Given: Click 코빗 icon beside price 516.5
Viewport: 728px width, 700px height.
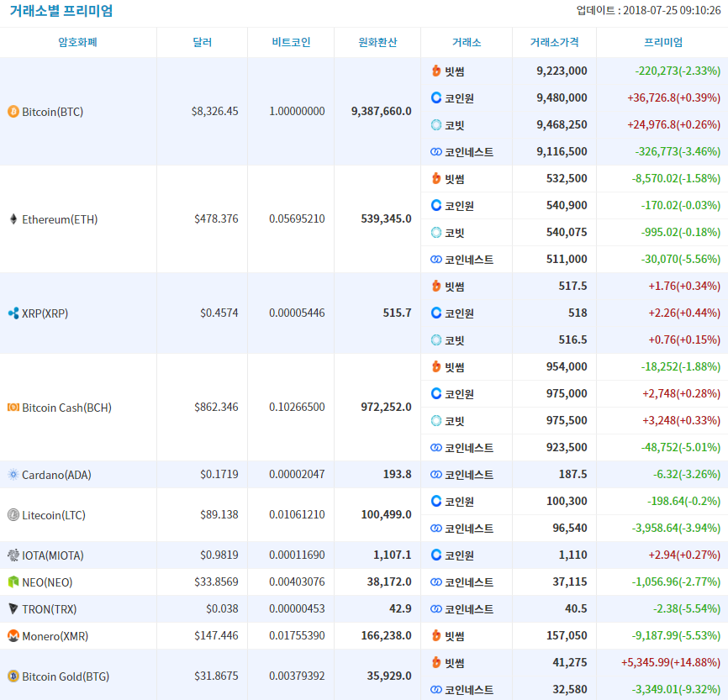Looking at the screenshot, I should point(436,339).
